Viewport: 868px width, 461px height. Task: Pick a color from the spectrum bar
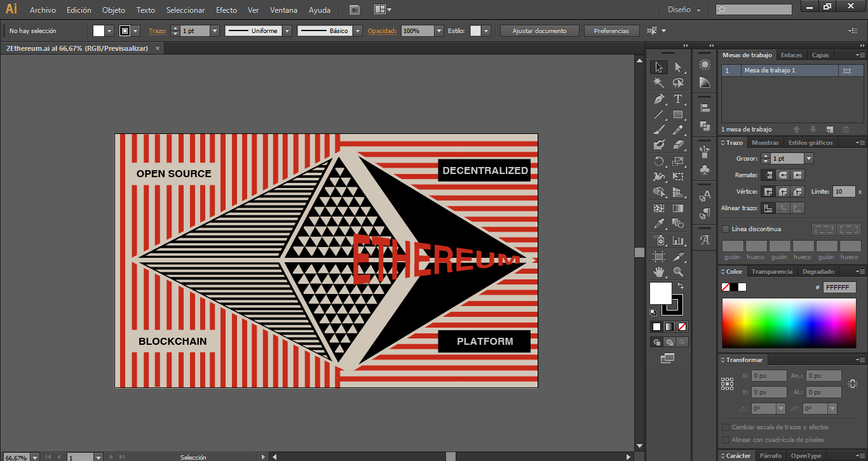pos(789,323)
